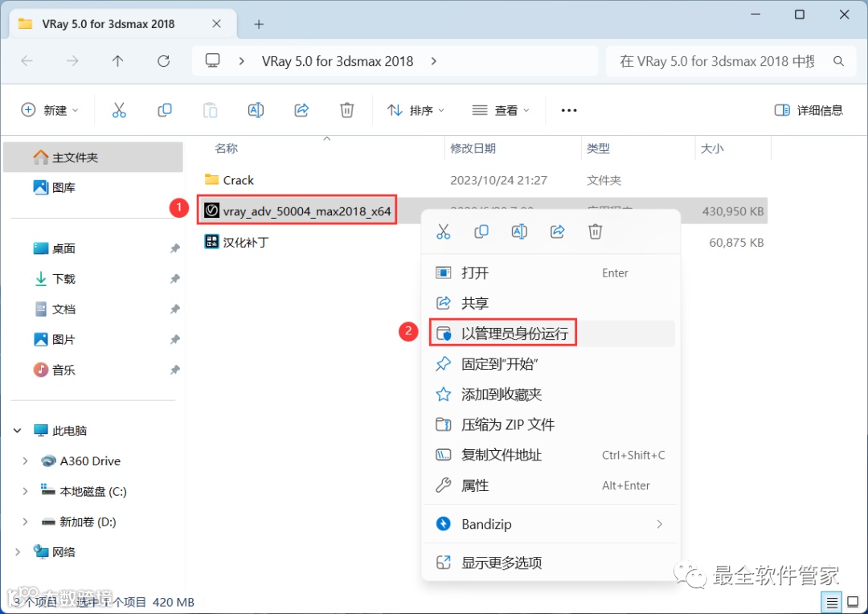The image size is (868, 614).
Task: Toggle the Details pane button
Action: [x=809, y=110]
